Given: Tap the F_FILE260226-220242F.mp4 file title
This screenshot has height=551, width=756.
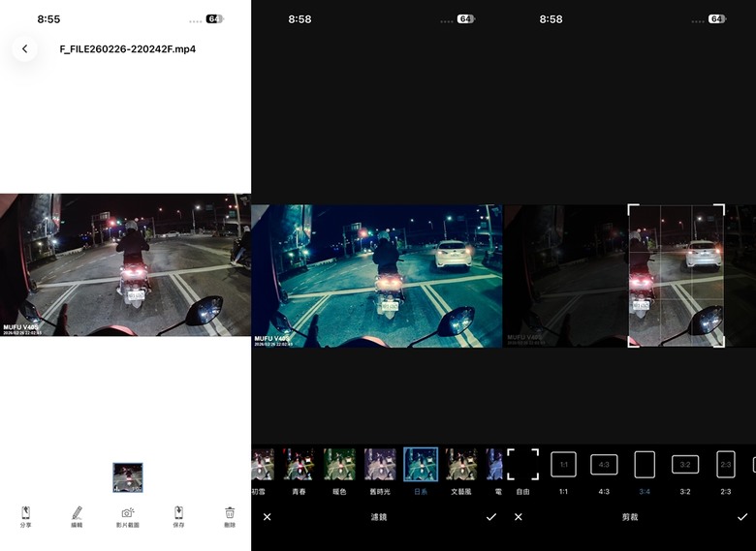Looking at the screenshot, I should click(127, 49).
